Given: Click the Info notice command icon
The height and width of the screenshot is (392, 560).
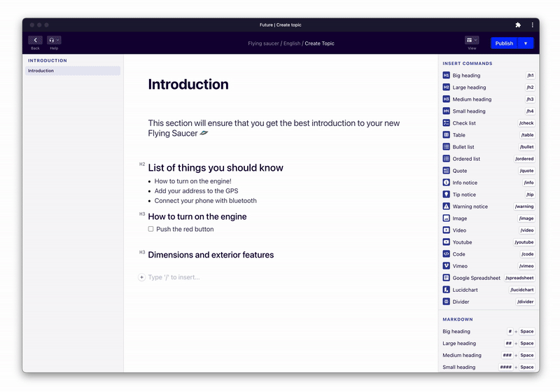Looking at the screenshot, I should pyautogui.click(x=446, y=183).
